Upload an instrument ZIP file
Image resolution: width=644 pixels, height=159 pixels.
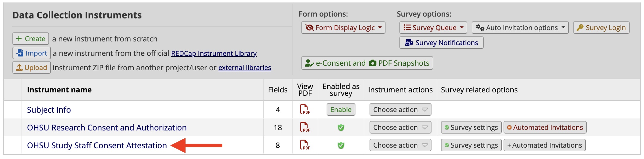click(32, 68)
